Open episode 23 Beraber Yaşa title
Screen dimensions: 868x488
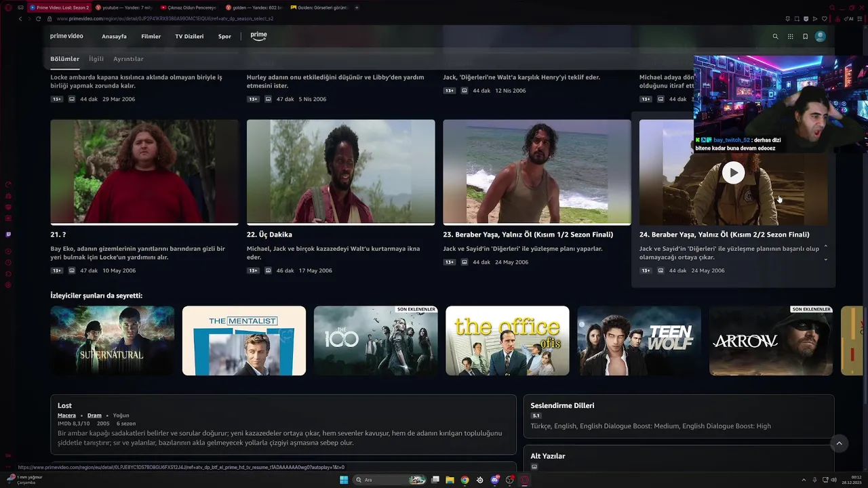[528, 235]
